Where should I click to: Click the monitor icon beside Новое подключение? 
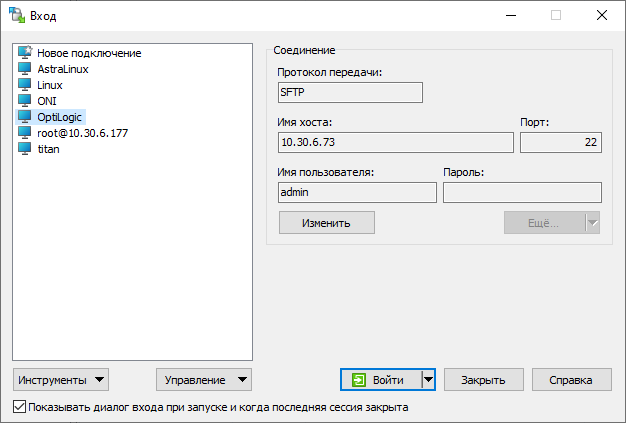click(x=25, y=52)
